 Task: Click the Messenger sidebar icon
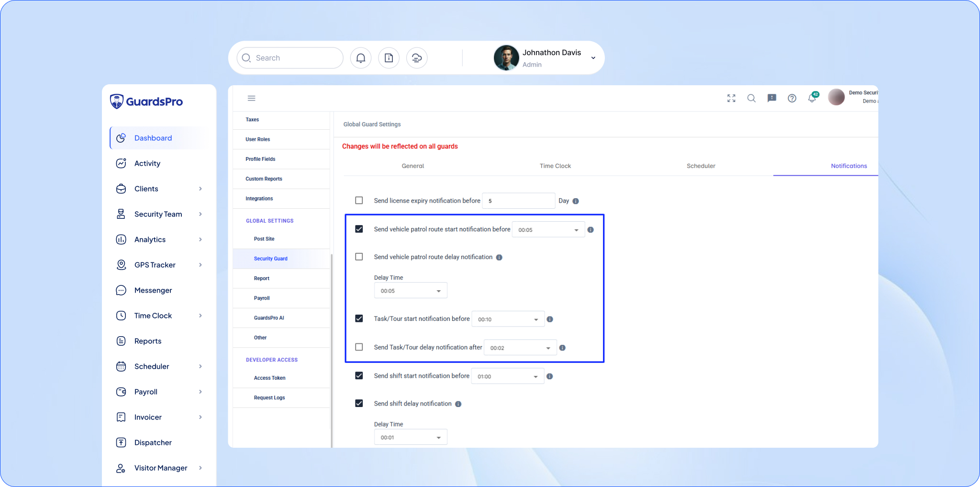click(x=121, y=290)
